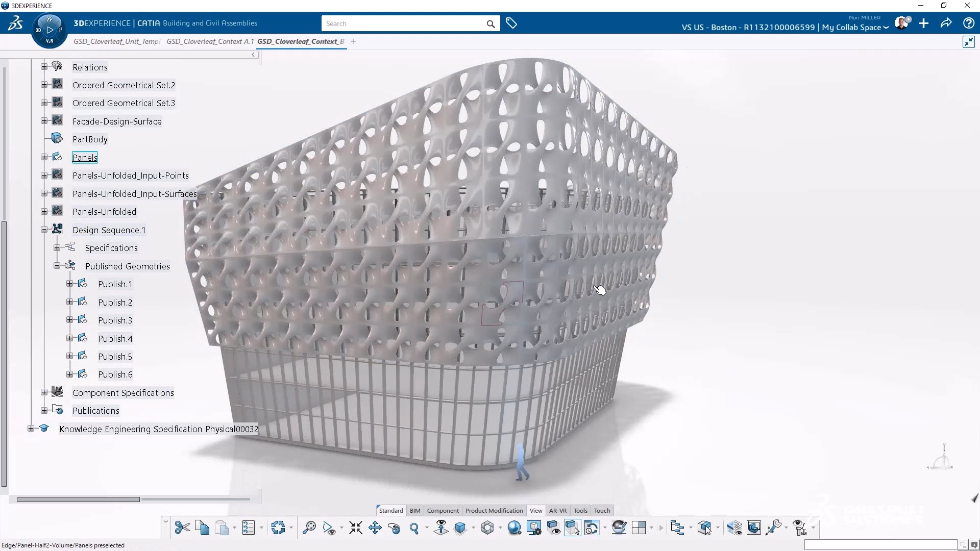Select Facade-Design-Surface in the tree
The height and width of the screenshot is (551, 980).
(117, 121)
